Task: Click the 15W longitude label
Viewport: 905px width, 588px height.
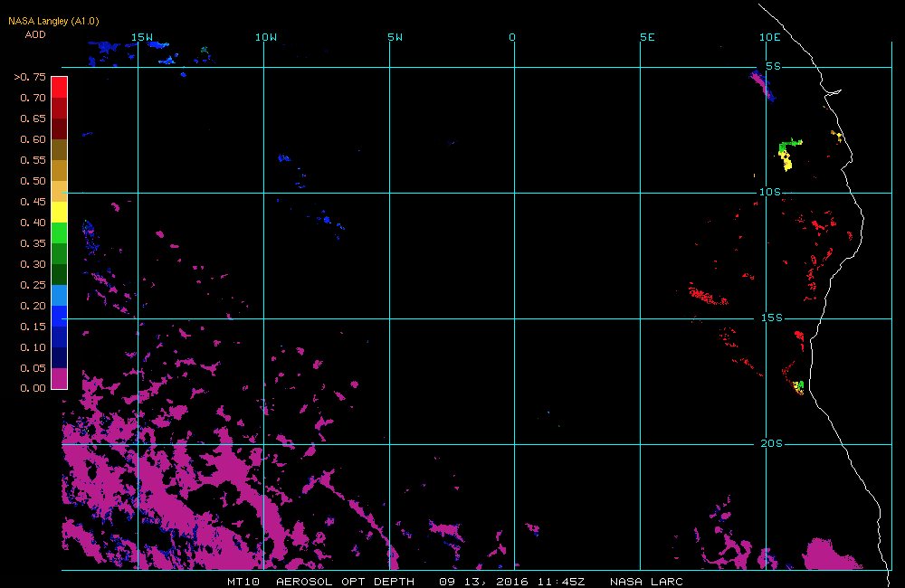Action: [142, 37]
